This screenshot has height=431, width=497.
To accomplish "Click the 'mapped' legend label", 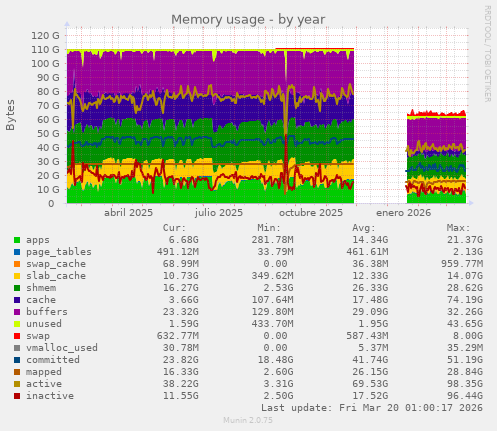I will coord(44,372).
